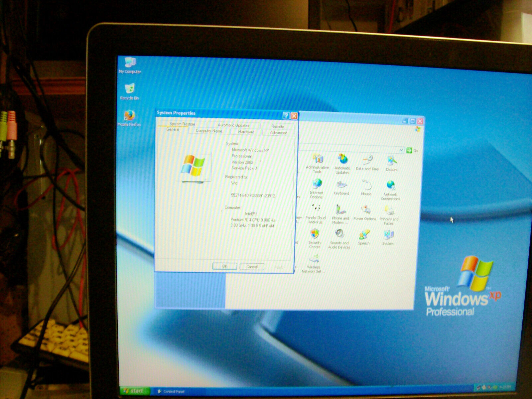Switch to the Advanced tab
The image size is (532, 399).
[x=278, y=133]
